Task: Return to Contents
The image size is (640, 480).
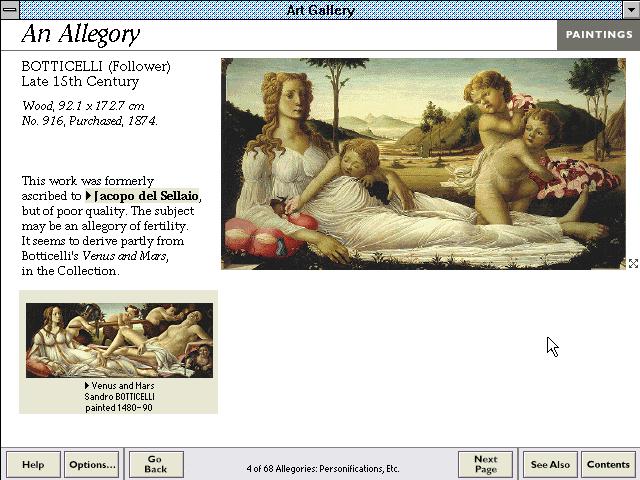Action: pyautogui.click(x=608, y=464)
